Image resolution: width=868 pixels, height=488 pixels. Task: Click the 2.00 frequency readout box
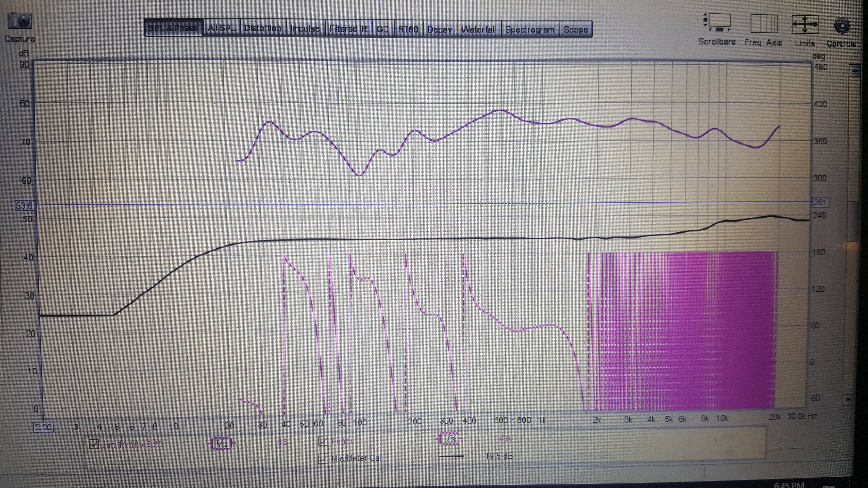coord(43,427)
